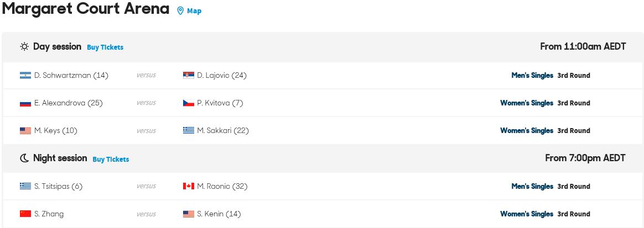
Task: Click the China flag next to S. Zhang
Action: click(x=25, y=214)
